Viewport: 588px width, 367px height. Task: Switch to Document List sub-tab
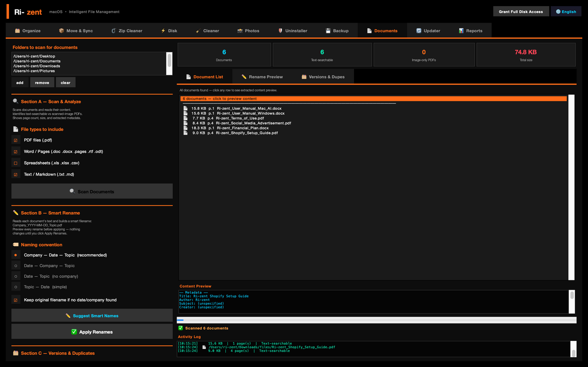[205, 76]
